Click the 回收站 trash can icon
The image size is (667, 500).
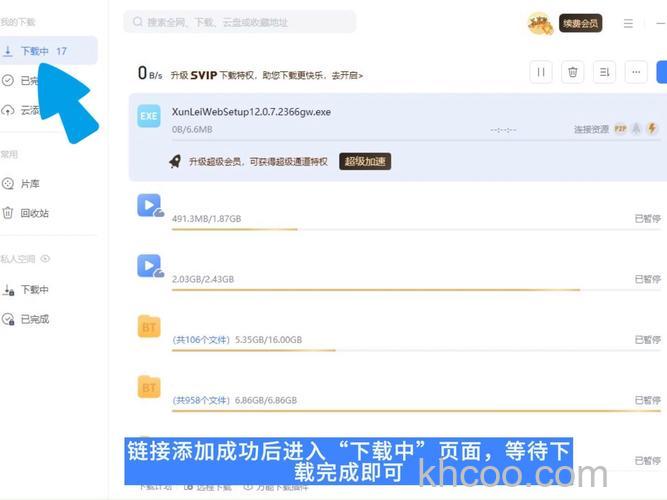8,213
